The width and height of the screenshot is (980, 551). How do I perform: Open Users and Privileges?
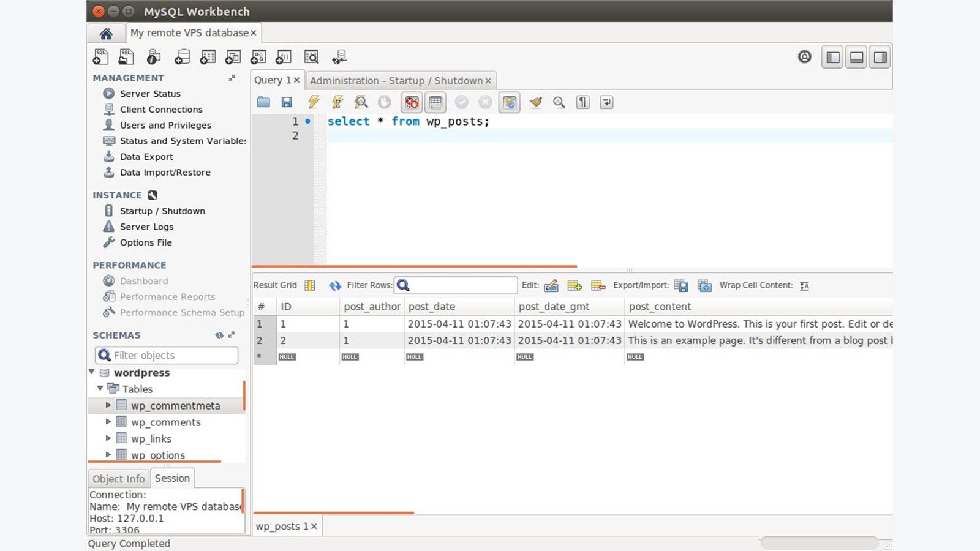point(165,126)
